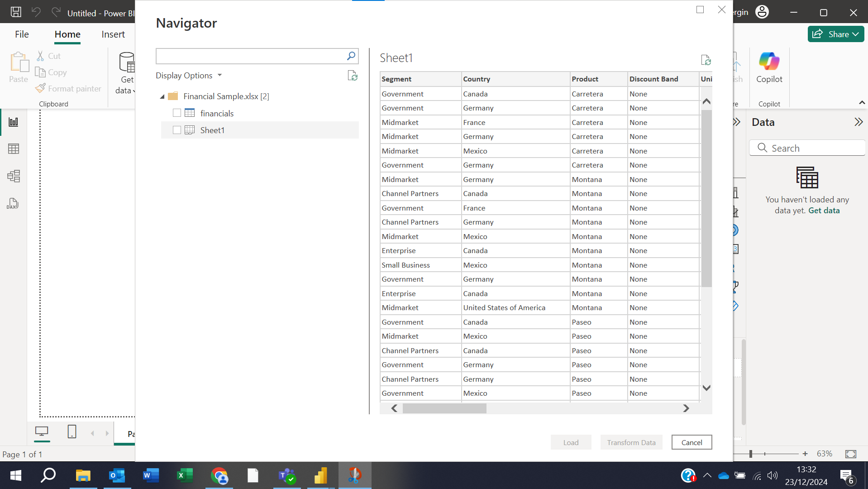The image size is (868, 489).
Task: Click the preview horizontal scrollbar thumb
Action: 444,408
